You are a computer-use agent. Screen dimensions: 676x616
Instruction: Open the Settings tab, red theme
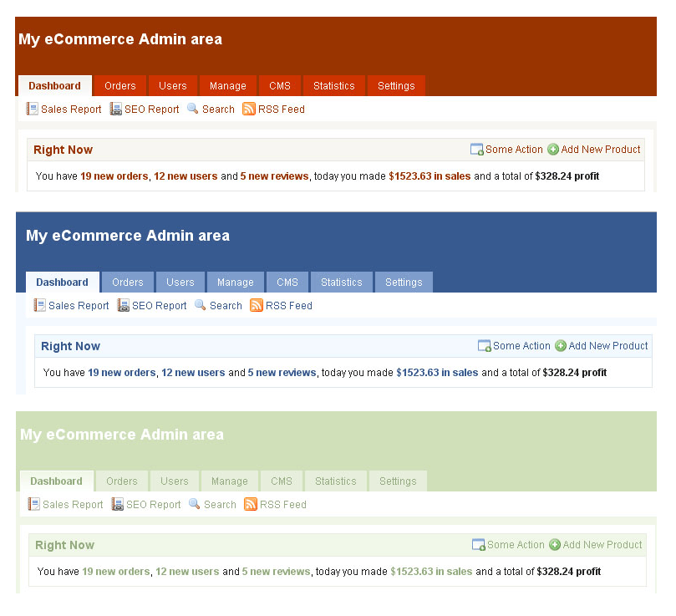(x=395, y=85)
